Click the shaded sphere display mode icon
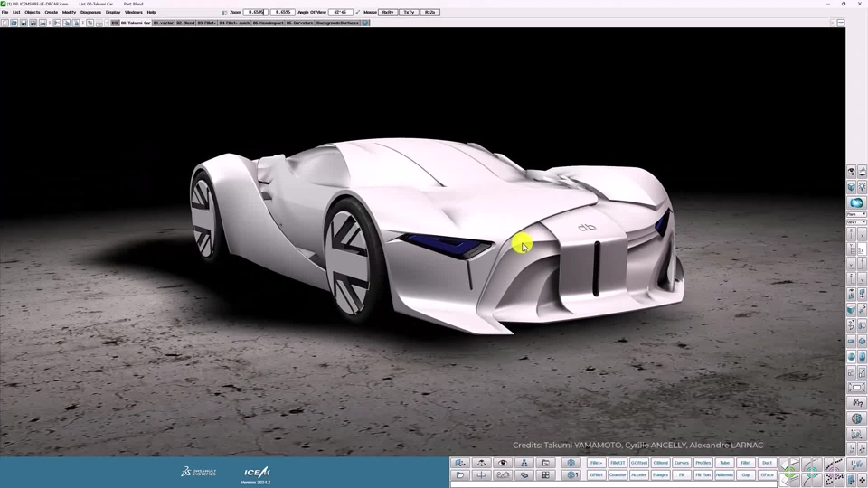Image resolution: width=868 pixels, height=488 pixels. 856,202
